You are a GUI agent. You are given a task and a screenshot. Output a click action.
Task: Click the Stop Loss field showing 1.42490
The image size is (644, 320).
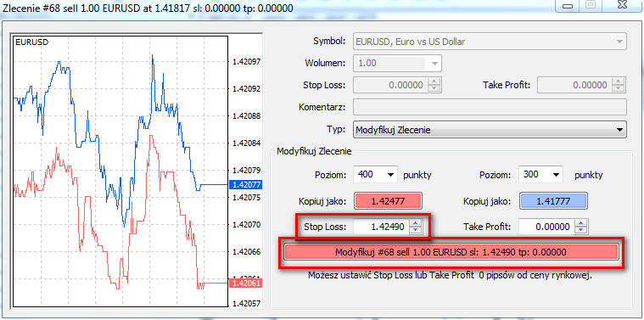click(x=382, y=227)
